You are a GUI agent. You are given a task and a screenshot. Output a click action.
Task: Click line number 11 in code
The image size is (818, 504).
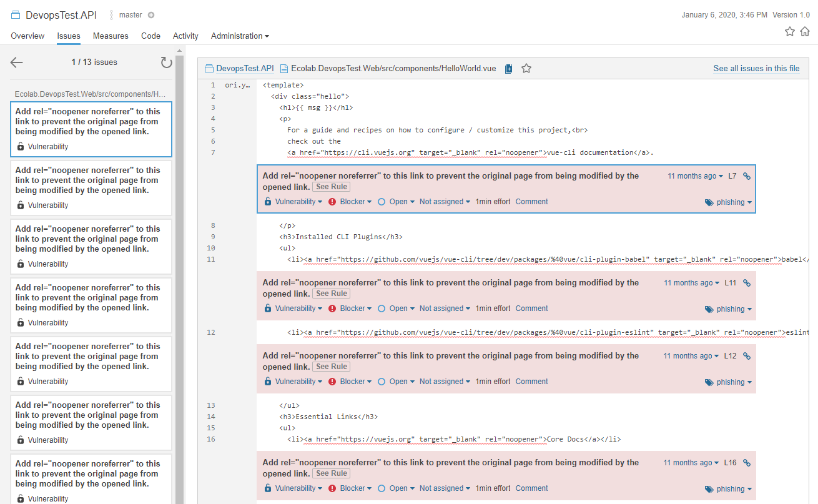tap(211, 259)
